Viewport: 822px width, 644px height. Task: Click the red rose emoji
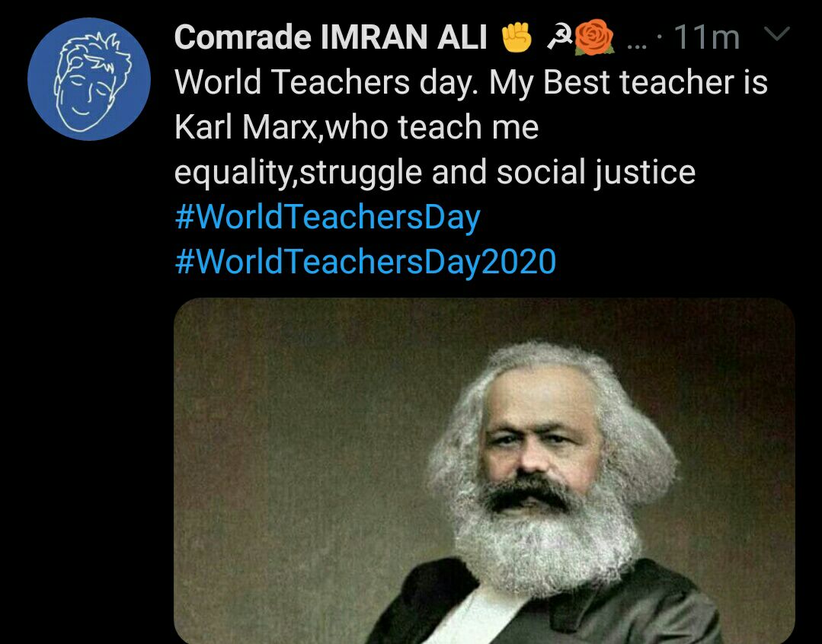point(594,37)
